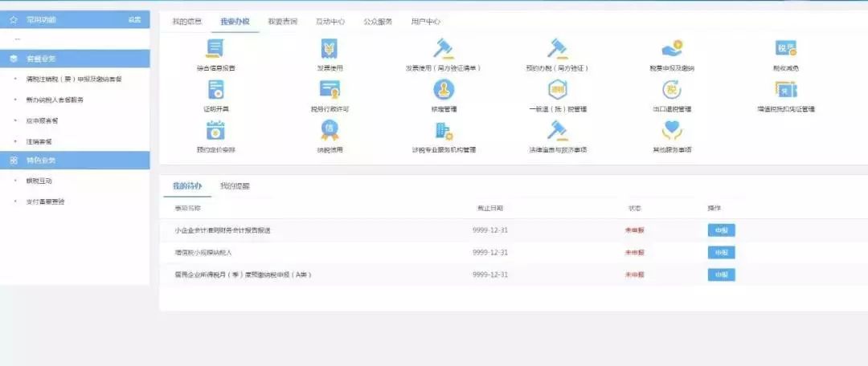Screen dimensions: 868x366
Task: Click the 套餐业务 section header
Action: coord(75,59)
